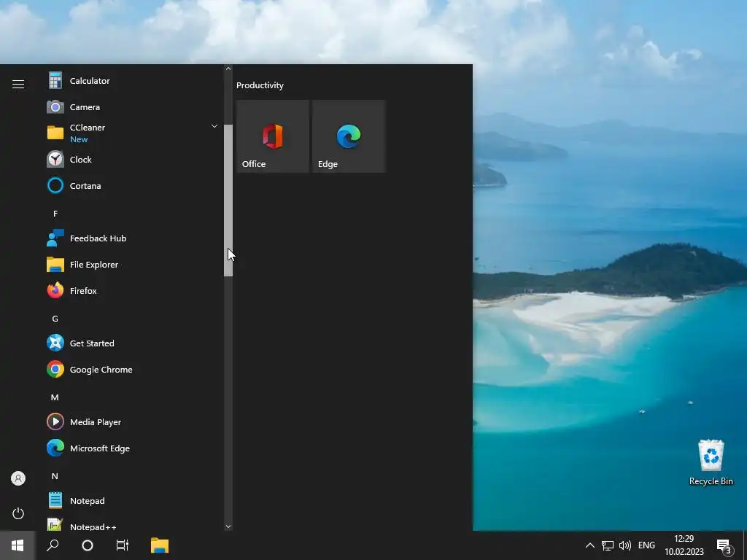Click the letter M section header
The height and width of the screenshot is (560, 747).
(55, 397)
